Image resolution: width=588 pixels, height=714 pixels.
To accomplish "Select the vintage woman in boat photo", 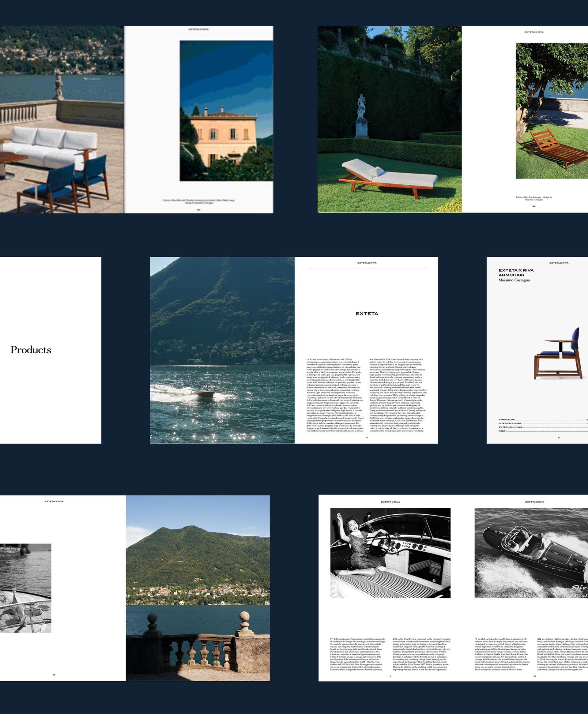I will [390, 553].
